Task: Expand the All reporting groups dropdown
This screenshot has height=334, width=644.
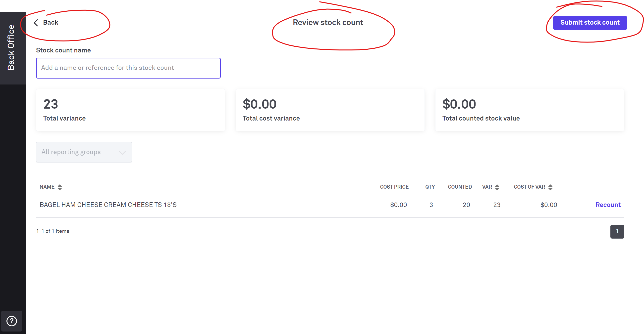Action: [84, 152]
